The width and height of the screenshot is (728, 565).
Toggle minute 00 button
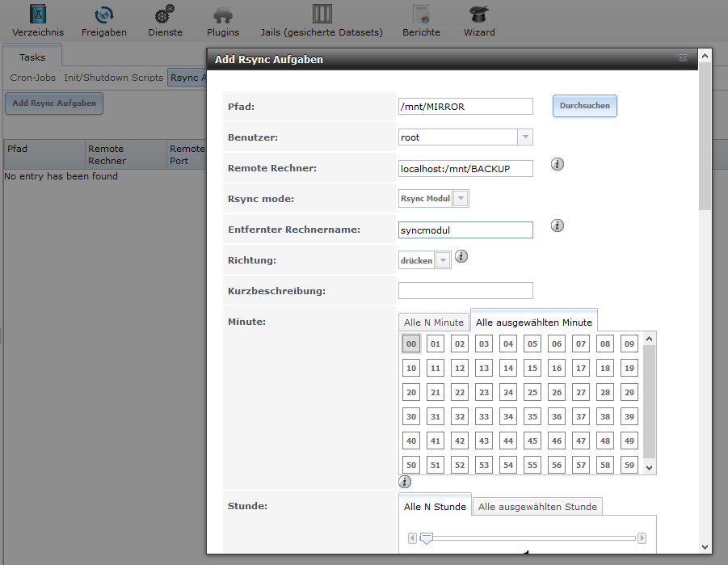pos(411,344)
